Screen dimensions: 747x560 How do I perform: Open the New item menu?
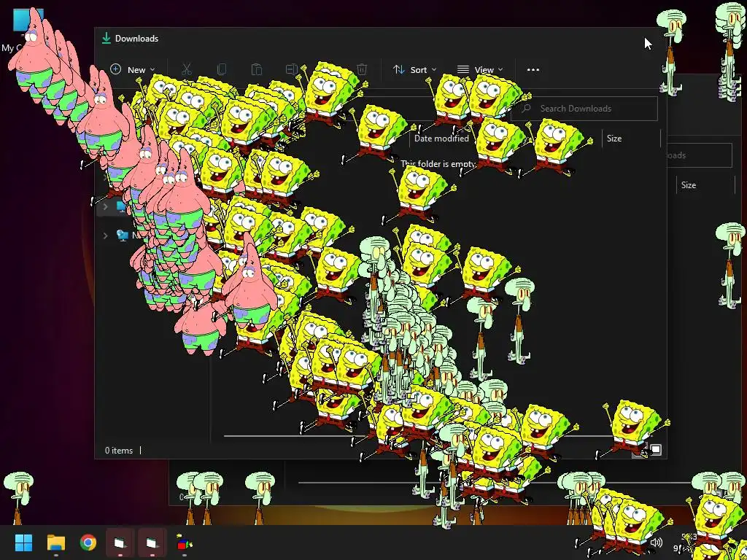(x=132, y=69)
